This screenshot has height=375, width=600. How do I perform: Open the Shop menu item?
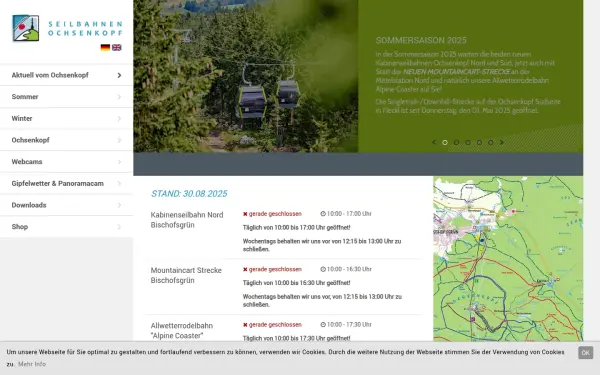click(66, 227)
